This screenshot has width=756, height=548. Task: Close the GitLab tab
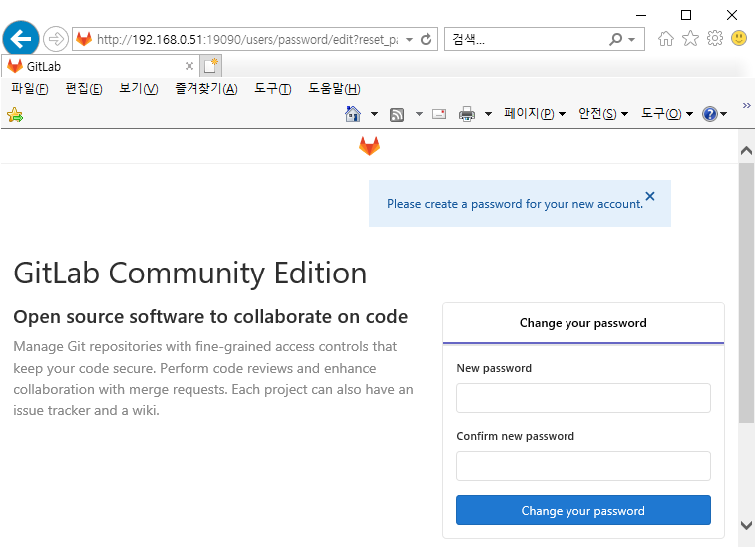[x=189, y=66]
